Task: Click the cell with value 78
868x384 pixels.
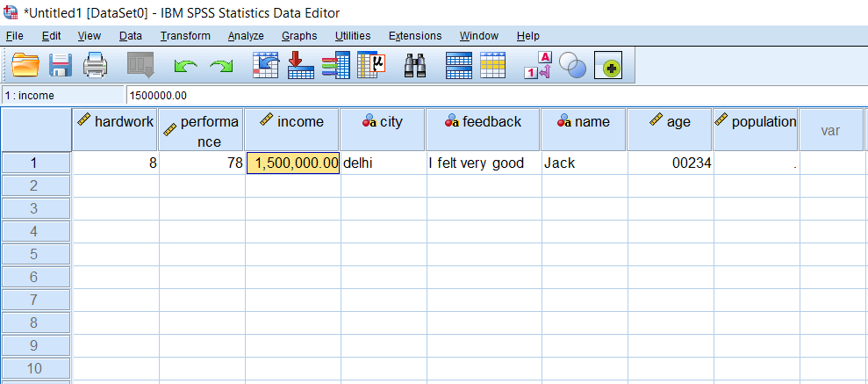Action: tap(202, 163)
